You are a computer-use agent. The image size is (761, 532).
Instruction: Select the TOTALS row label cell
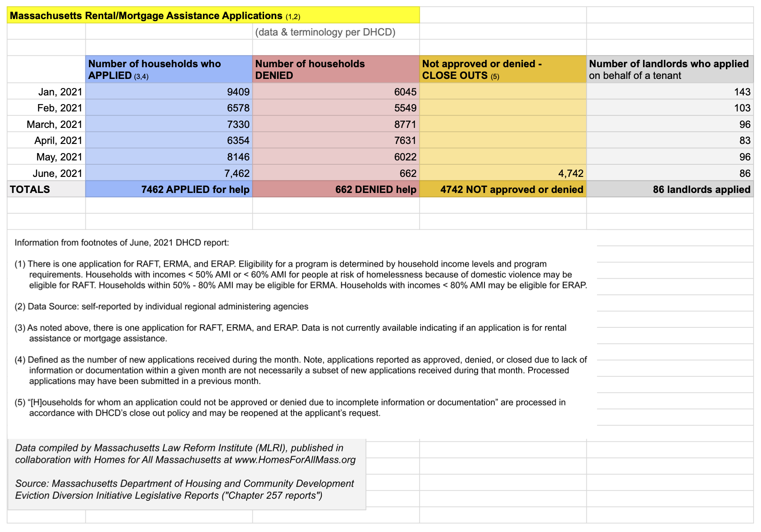30,189
